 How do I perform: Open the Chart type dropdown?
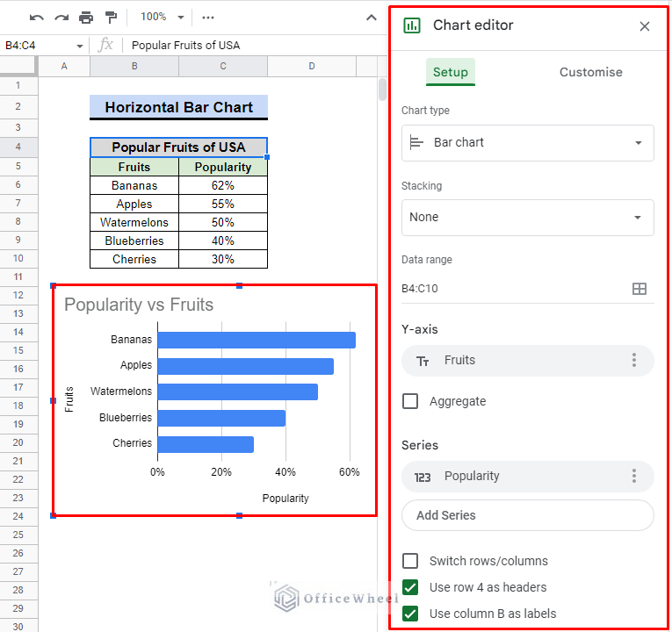click(527, 142)
